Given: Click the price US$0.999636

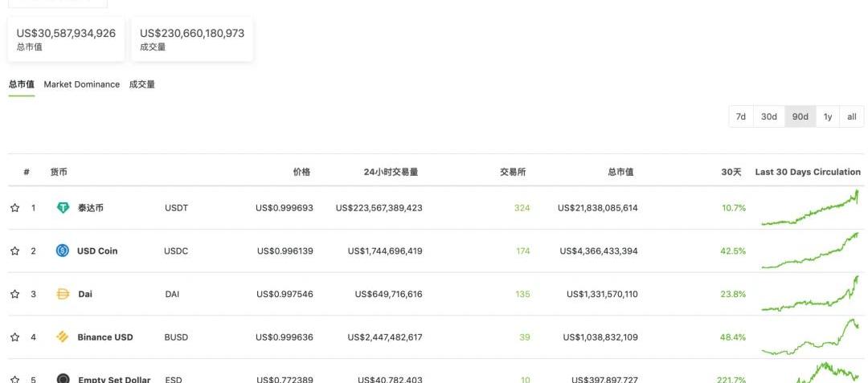Looking at the screenshot, I should 285,337.
